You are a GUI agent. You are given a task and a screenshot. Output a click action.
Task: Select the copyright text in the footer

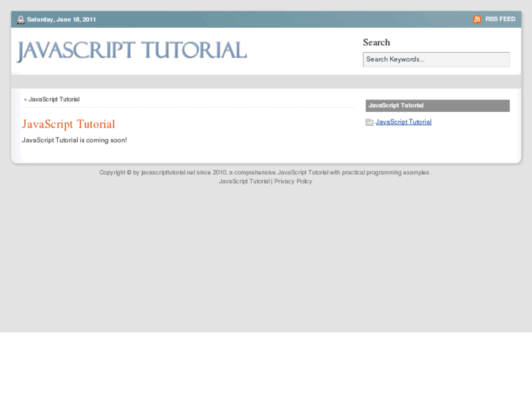[x=265, y=173]
